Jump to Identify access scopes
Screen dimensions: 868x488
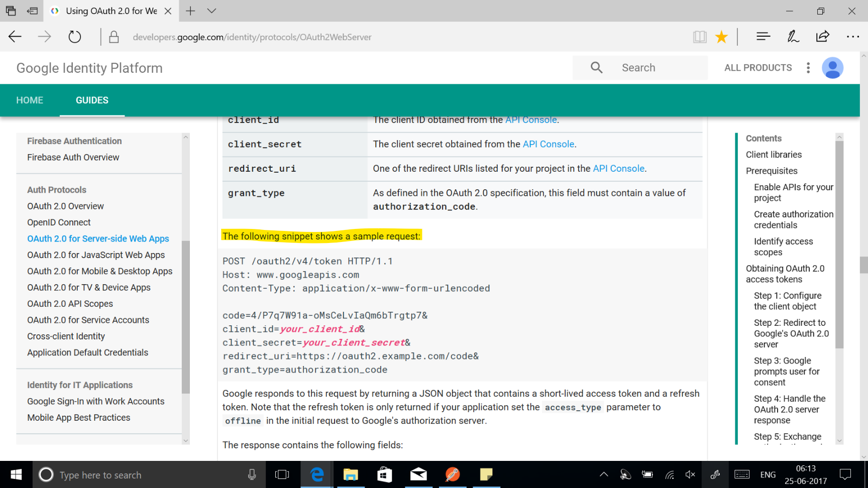pos(783,247)
